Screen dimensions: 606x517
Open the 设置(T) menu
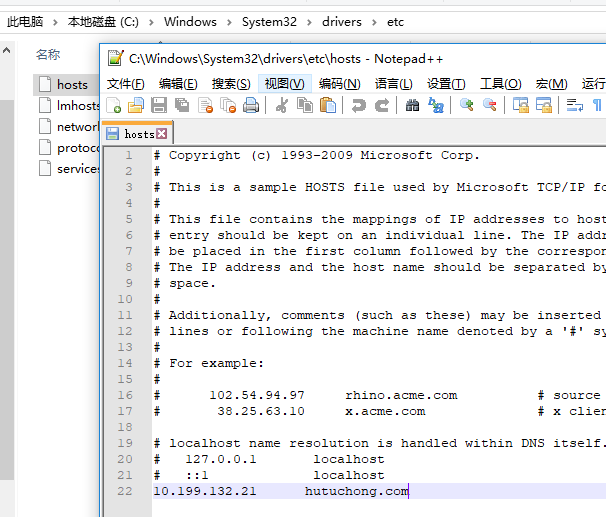[446, 84]
